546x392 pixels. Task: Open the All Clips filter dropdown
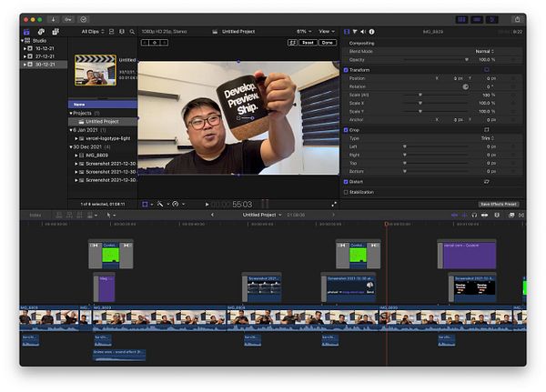click(93, 31)
